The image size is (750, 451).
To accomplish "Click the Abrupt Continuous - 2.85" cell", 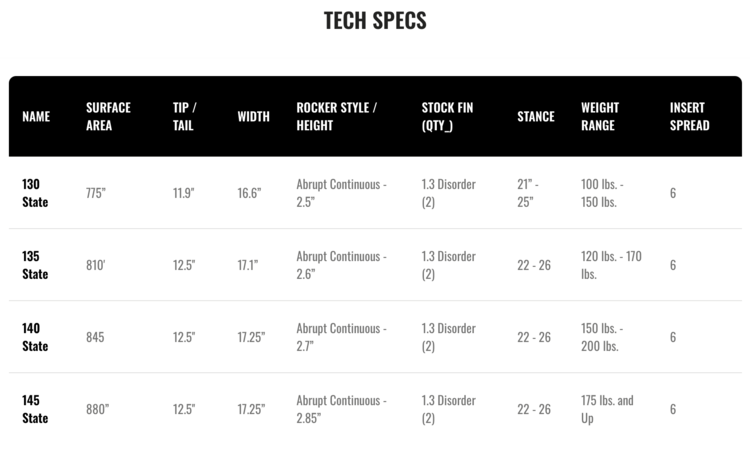I will pos(341,409).
